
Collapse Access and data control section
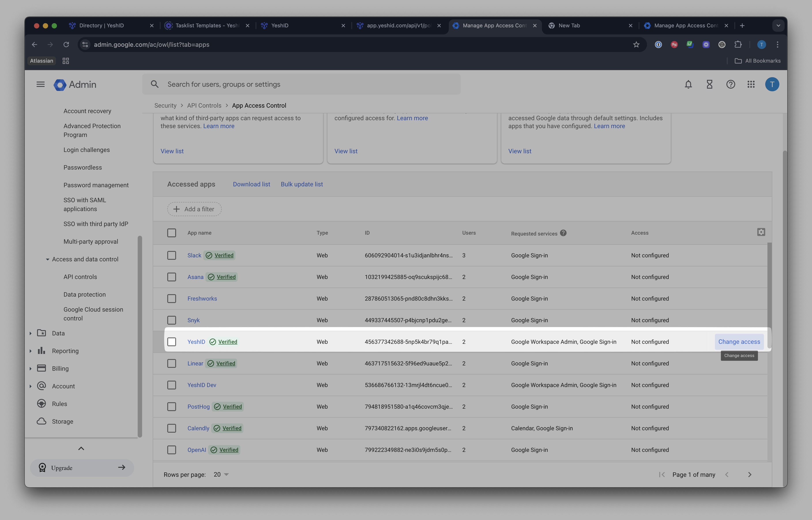click(x=48, y=259)
